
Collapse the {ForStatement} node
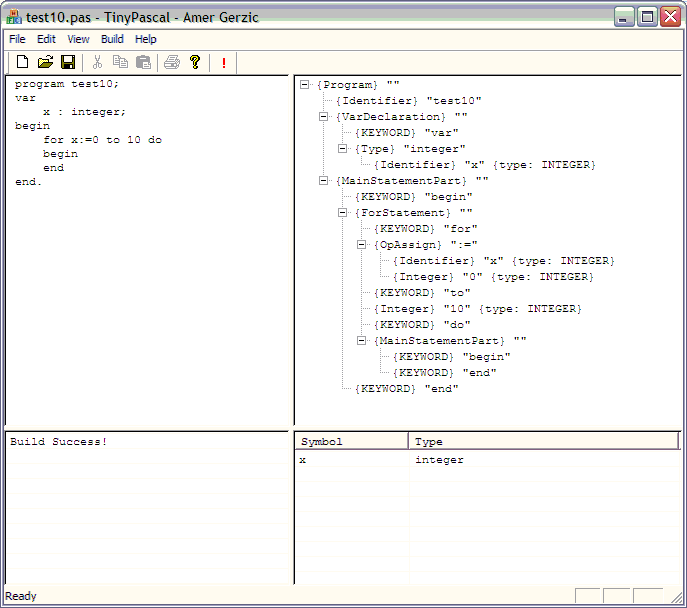coord(343,212)
